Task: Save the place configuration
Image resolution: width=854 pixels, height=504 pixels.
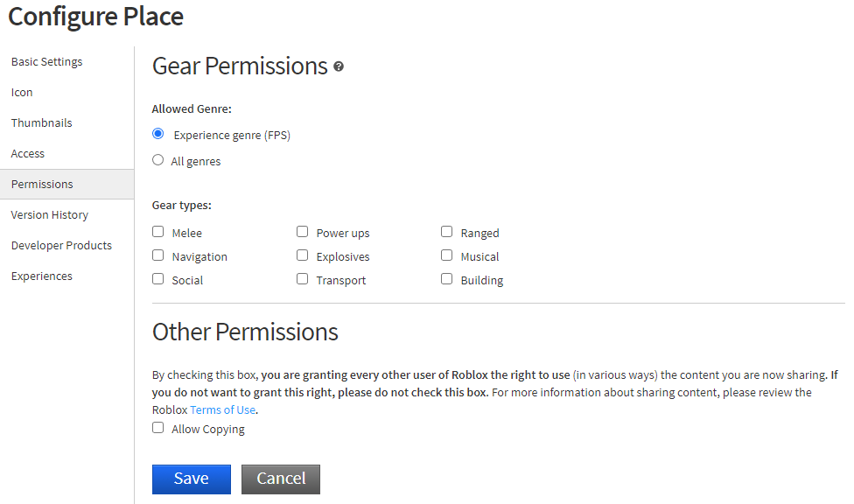Action: pos(191,479)
